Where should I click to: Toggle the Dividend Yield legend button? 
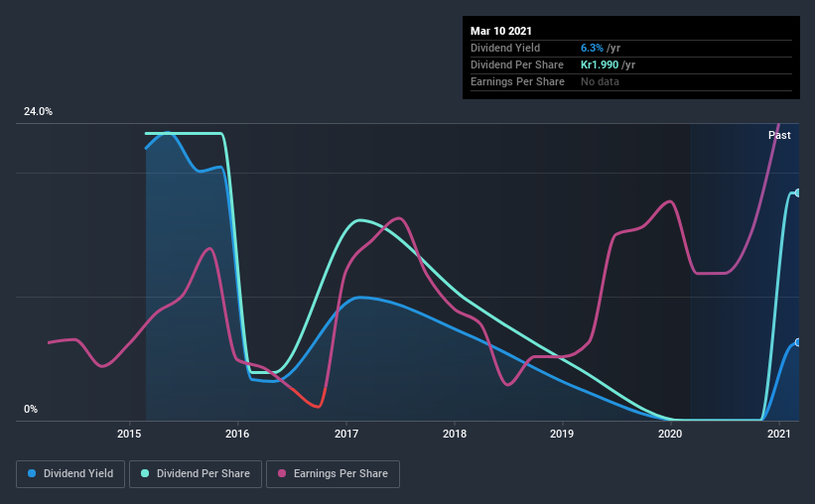pos(70,474)
